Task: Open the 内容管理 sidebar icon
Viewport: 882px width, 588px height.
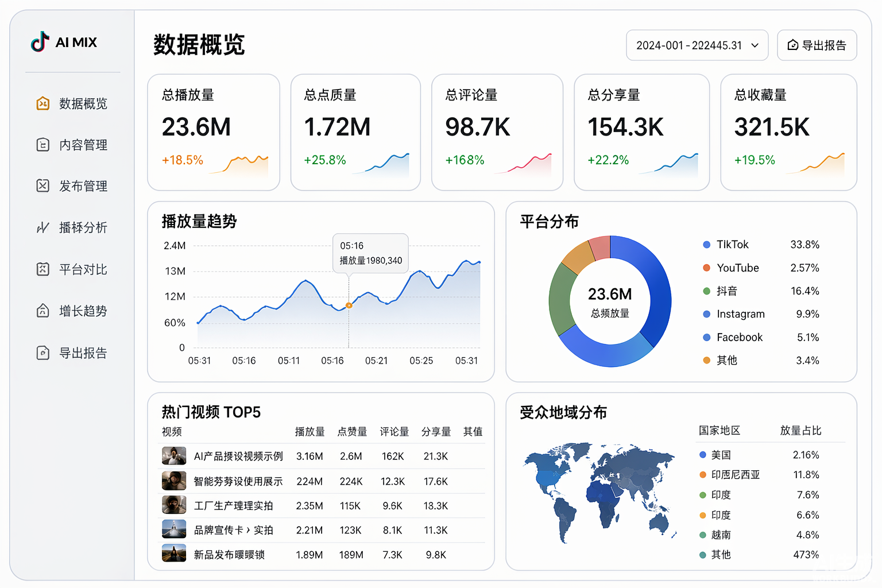Action: point(43,145)
